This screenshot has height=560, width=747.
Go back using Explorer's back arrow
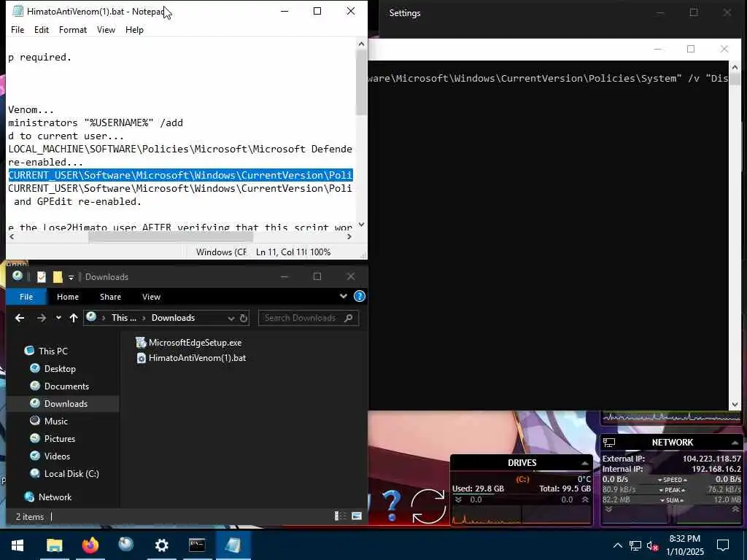click(20, 318)
